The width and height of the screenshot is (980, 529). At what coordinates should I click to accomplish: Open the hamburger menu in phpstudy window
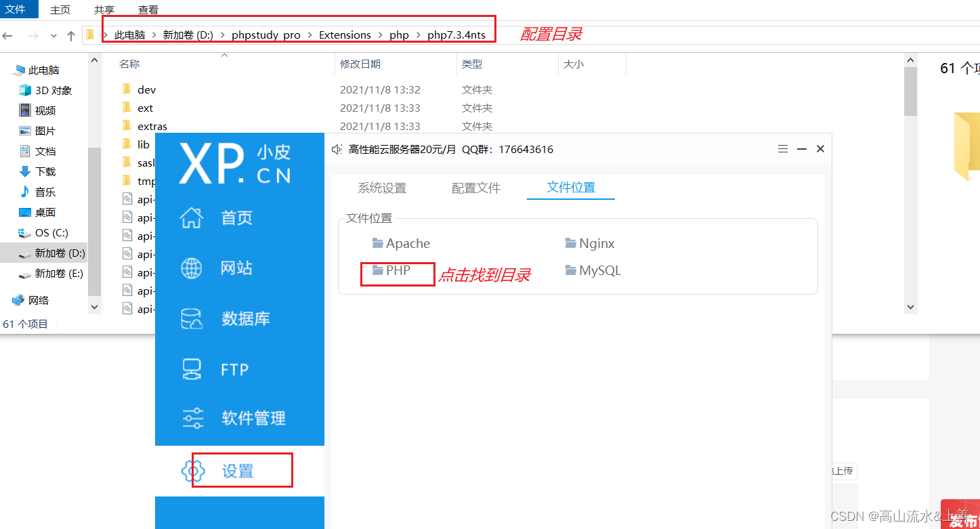[x=783, y=148]
